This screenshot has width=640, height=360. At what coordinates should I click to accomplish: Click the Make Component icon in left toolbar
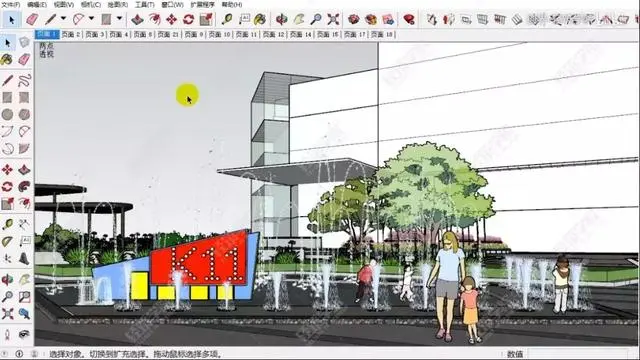(24, 42)
